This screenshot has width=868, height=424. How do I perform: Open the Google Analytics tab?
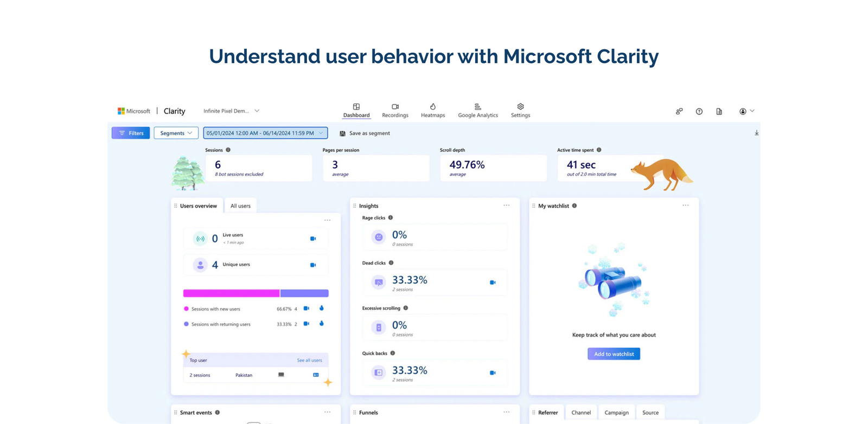tap(477, 111)
